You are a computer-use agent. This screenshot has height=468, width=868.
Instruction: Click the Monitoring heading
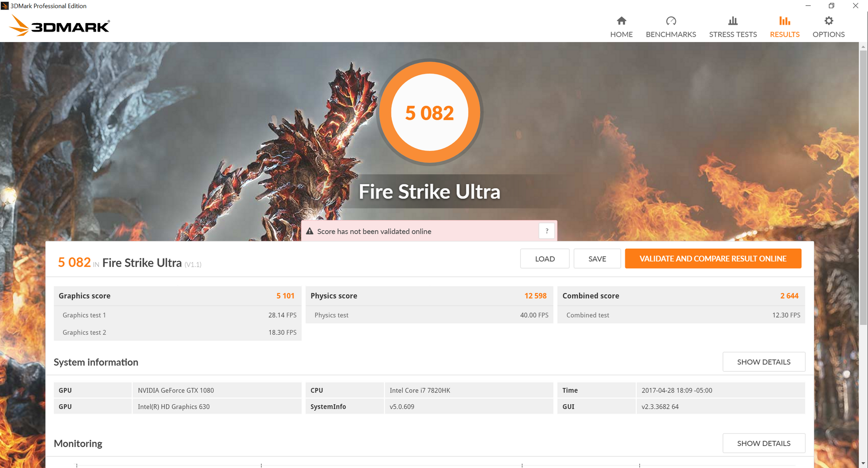(x=78, y=444)
